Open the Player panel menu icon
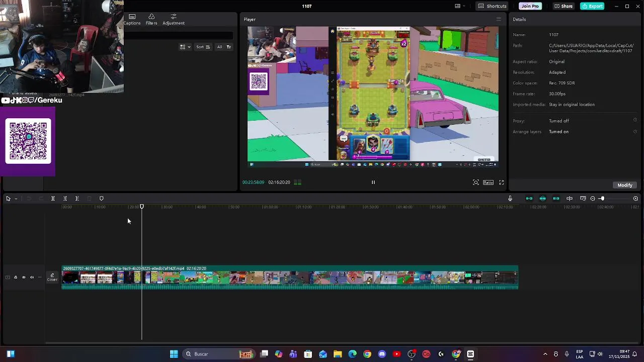 point(499,19)
